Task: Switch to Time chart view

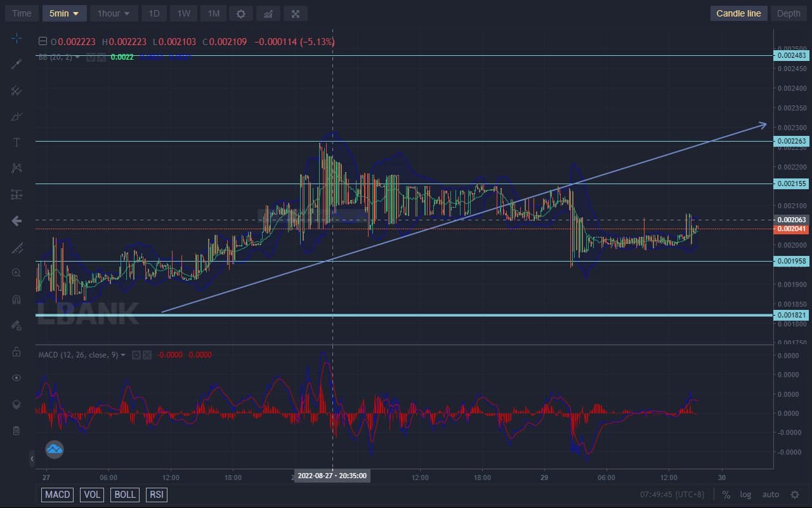Action: click(x=22, y=13)
